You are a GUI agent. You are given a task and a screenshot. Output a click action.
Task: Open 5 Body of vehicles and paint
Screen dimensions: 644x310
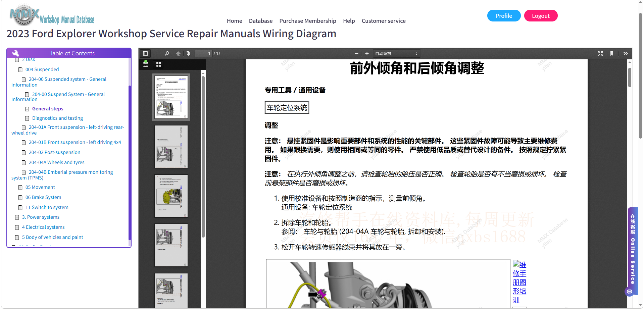point(52,237)
